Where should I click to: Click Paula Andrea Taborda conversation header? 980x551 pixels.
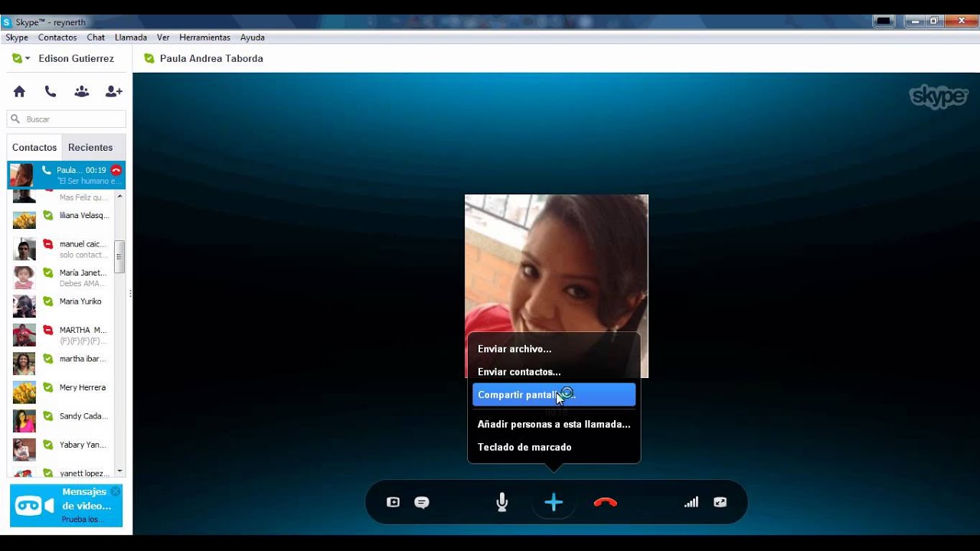(x=211, y=59)
